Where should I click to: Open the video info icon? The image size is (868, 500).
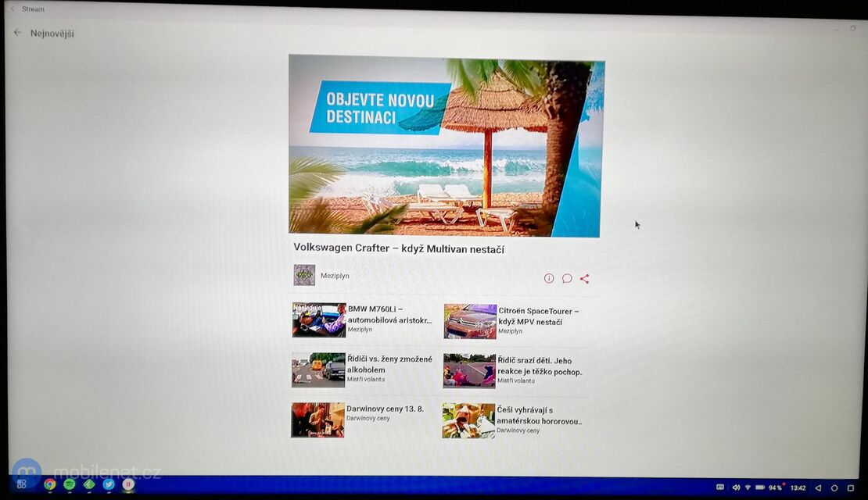click(x=548, y=278)
